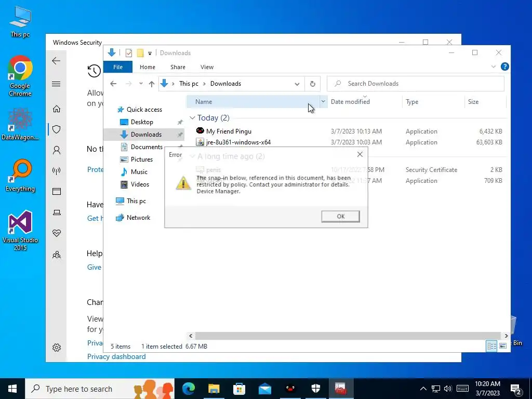Switch to details view layout icon

(x=491, y=345)
